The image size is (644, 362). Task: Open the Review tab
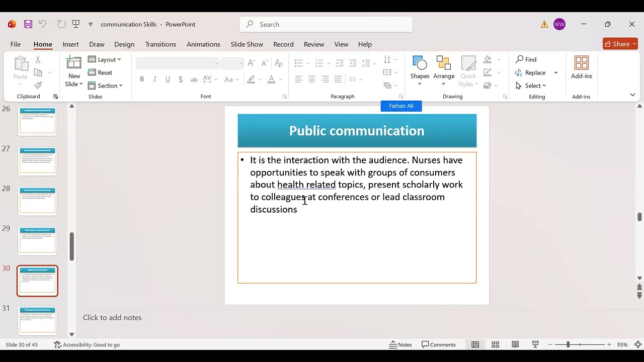pyautogui.click(x=314, y=44)
